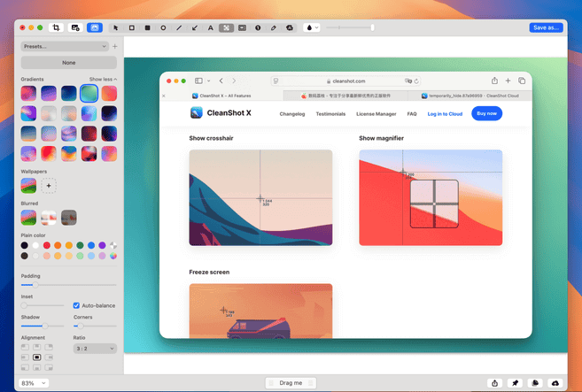Click the Save as... button
The image size is (582, 392).
point(546,27)
